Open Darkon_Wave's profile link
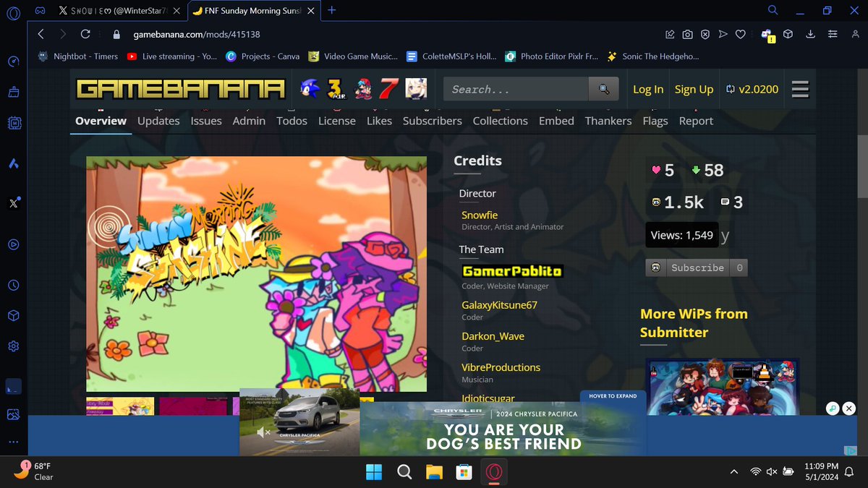 click(x=493, y=336)
